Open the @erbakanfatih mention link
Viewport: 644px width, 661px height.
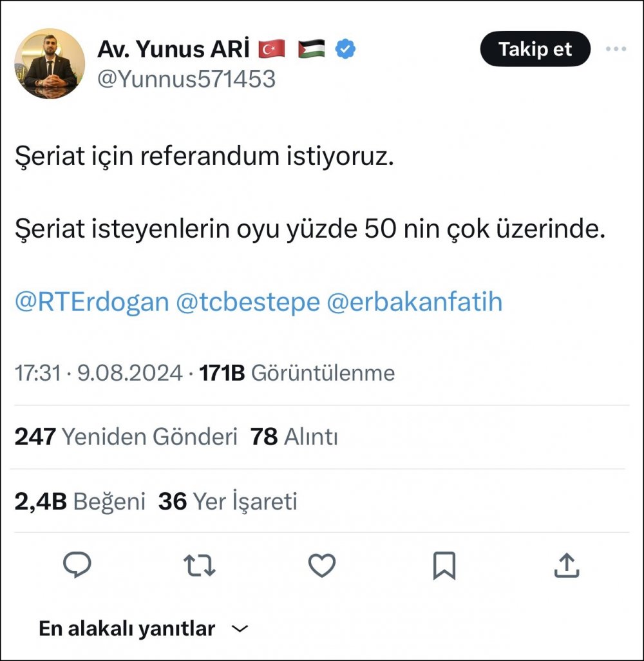(x=415, y=302)
